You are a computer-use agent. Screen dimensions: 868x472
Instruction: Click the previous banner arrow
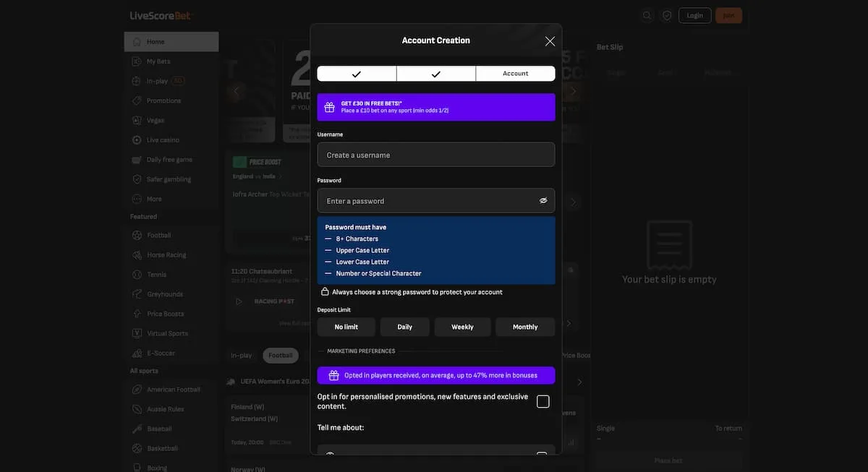click(x=236, y=91)
